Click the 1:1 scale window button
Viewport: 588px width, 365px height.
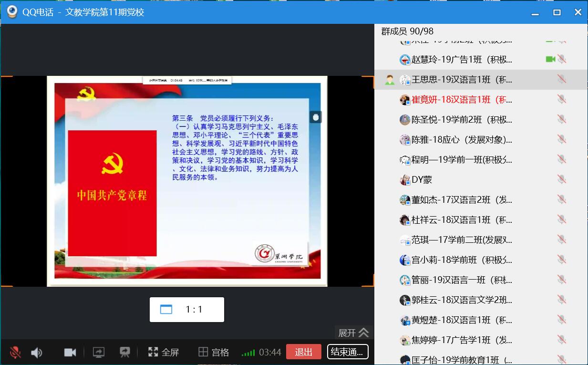coord(186,310)
